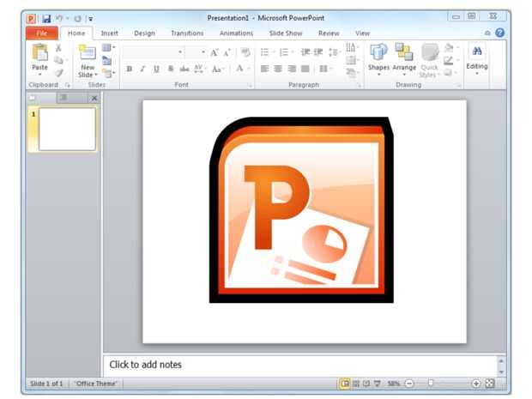Close the slides thumbnail pane
The height and width of the screenshot is (399, 532).
94,99
